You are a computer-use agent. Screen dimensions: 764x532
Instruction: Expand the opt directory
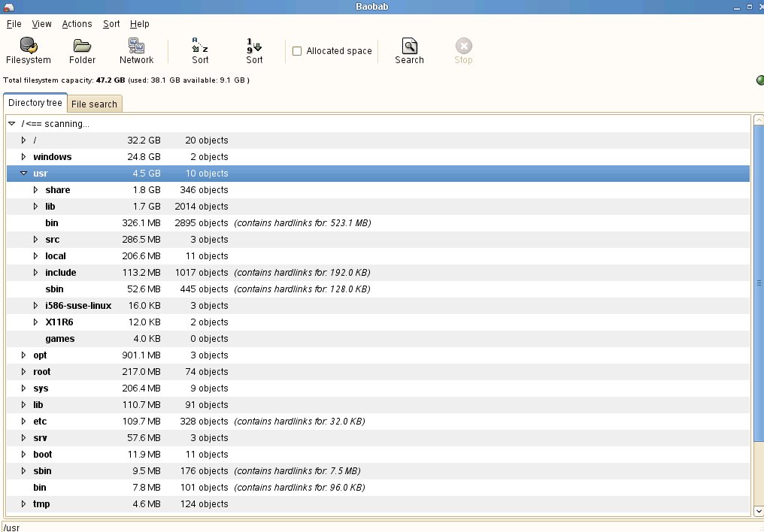click(24, 355)
